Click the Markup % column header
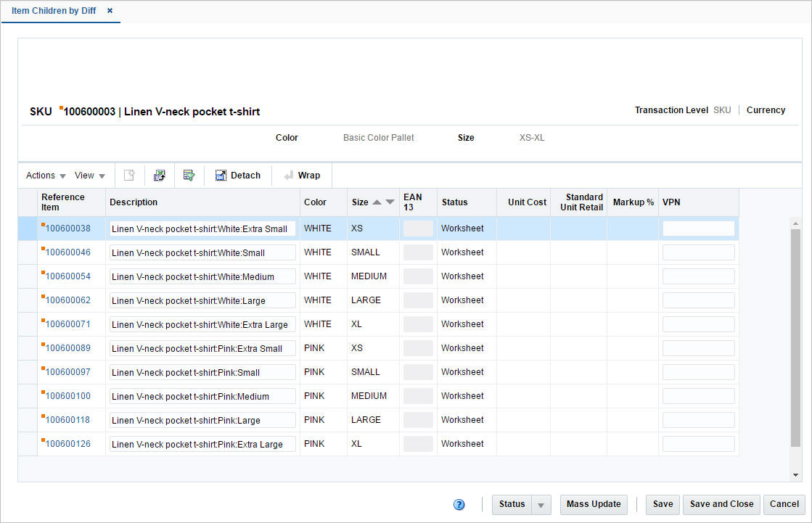Viewport: 812px width, 523px height. coord(633,202)
